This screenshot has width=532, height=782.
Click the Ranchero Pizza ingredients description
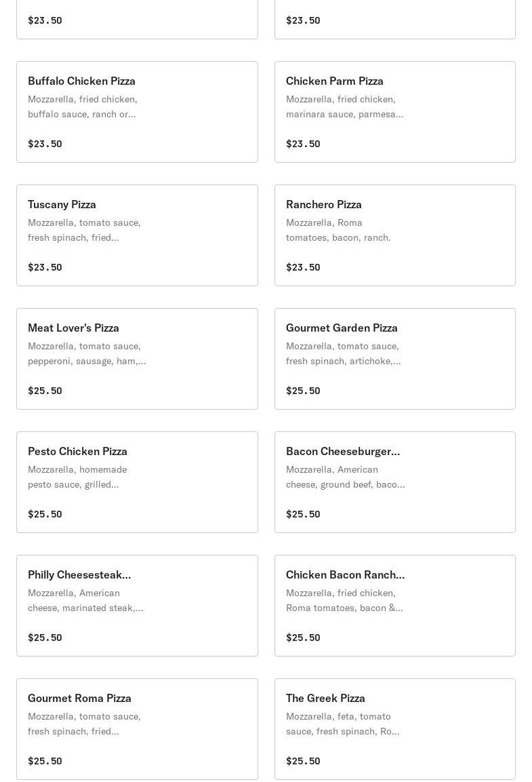tap(338, 230)
